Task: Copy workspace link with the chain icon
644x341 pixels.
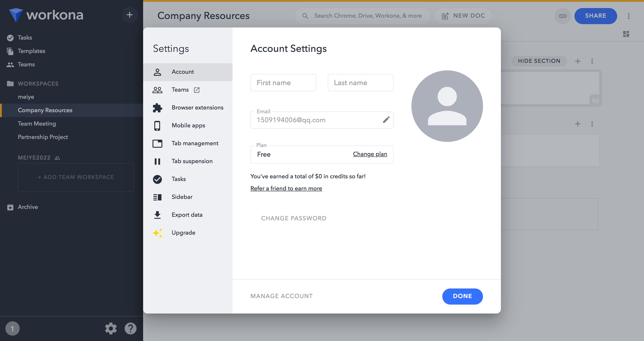Action: (x=563, y=16)
